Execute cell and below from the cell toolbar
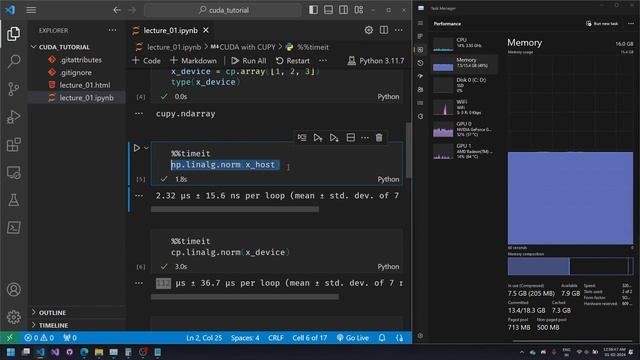Screen dimensions: 640x360 click(334, 138)
